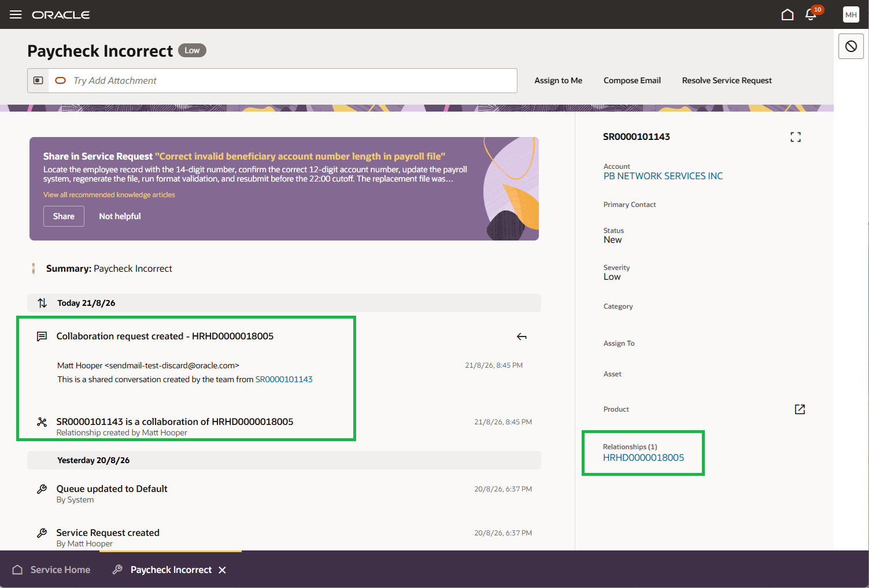The width and height of the screenshot is (869, 588).
Task: Click the Asset field
Action: (612, 374)
